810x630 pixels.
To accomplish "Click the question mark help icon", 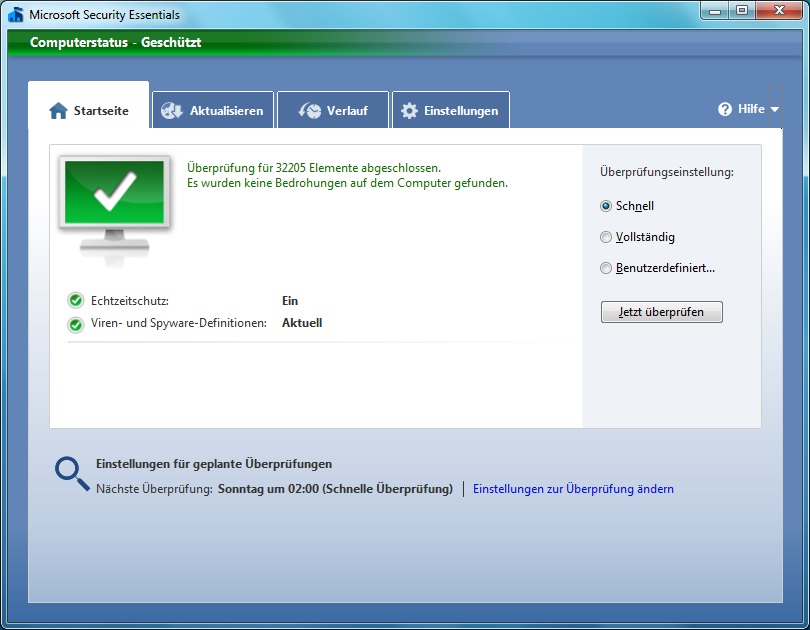I will [725, 109].
